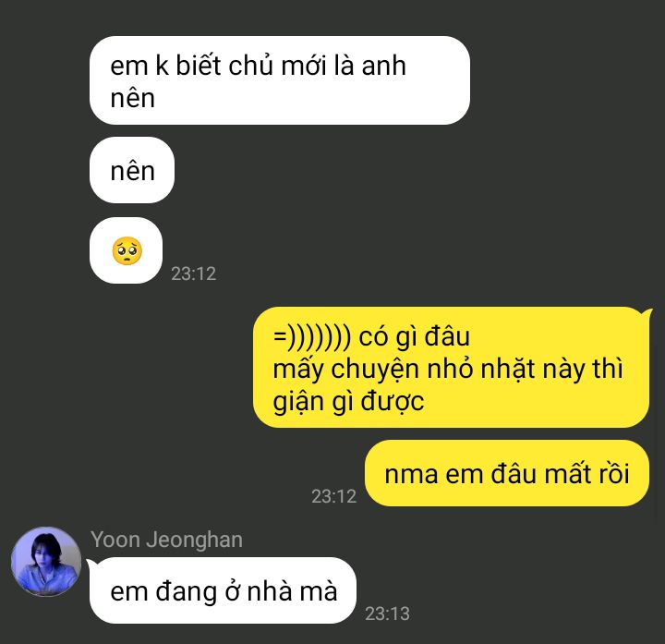This screenshot has height=644, width=665.
Task: Click the pleading face emoji
Action: click(127, 250)
